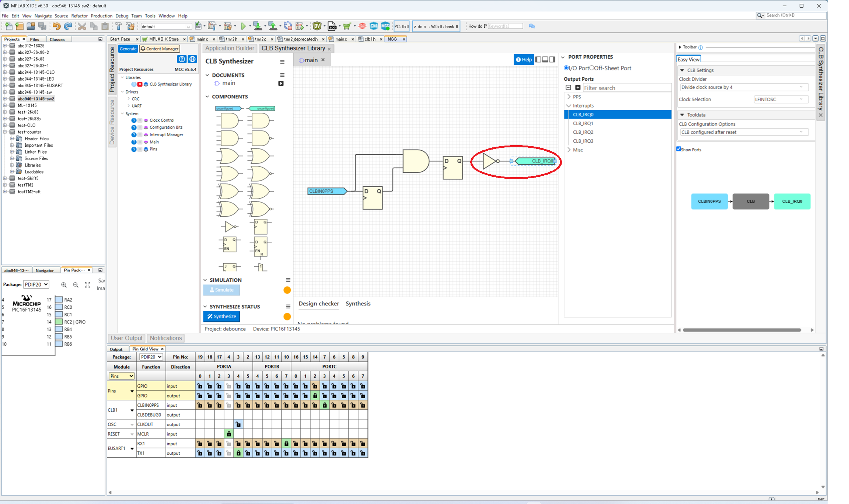
Task: Click the MCC icon in main toolbar
Action: (385, 26)
